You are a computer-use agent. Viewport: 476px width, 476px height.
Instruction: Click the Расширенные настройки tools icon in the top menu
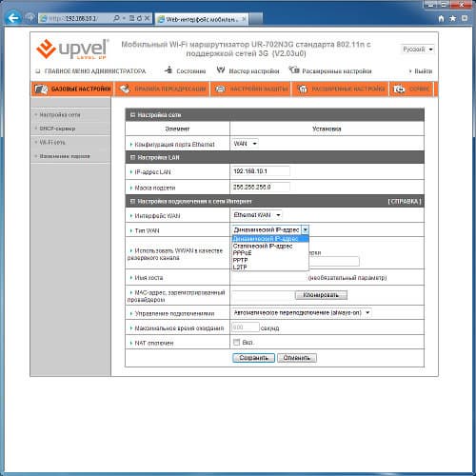click(x=294, y=69)
